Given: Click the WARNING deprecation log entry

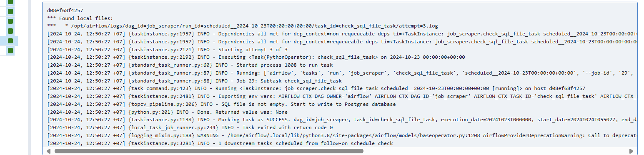Looking at the screenshot, I should (x=342, y=135).
